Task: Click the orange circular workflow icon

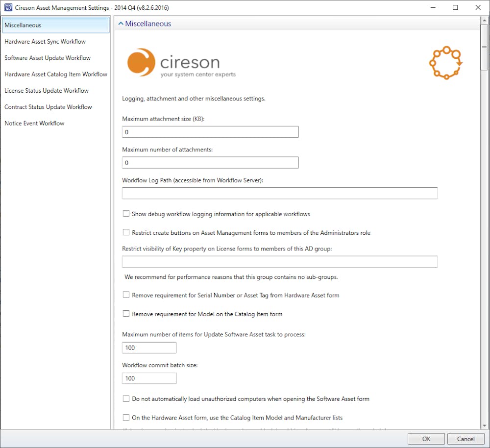Action: [x=445, y=63]
